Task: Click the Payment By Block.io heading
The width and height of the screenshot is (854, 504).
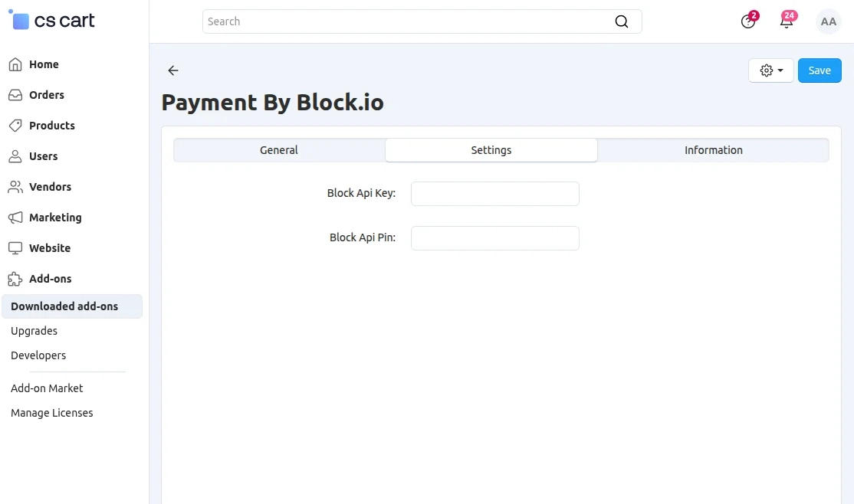Action: (x=272, y=103)
